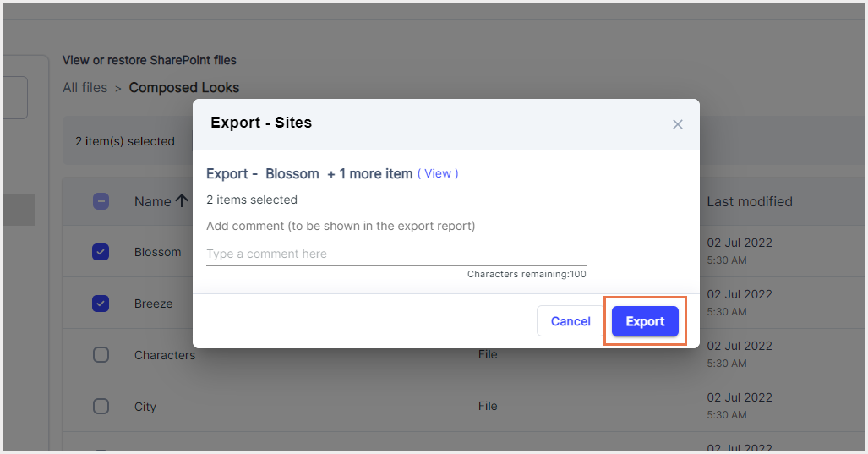The height and width of the screenshot is (454, 868).
Task: Uncheck the Breeze checkbox
Action: coord(101,304)
